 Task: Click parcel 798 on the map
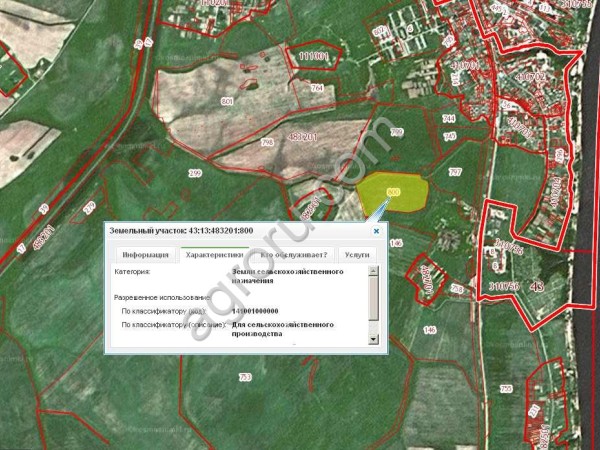267,143
